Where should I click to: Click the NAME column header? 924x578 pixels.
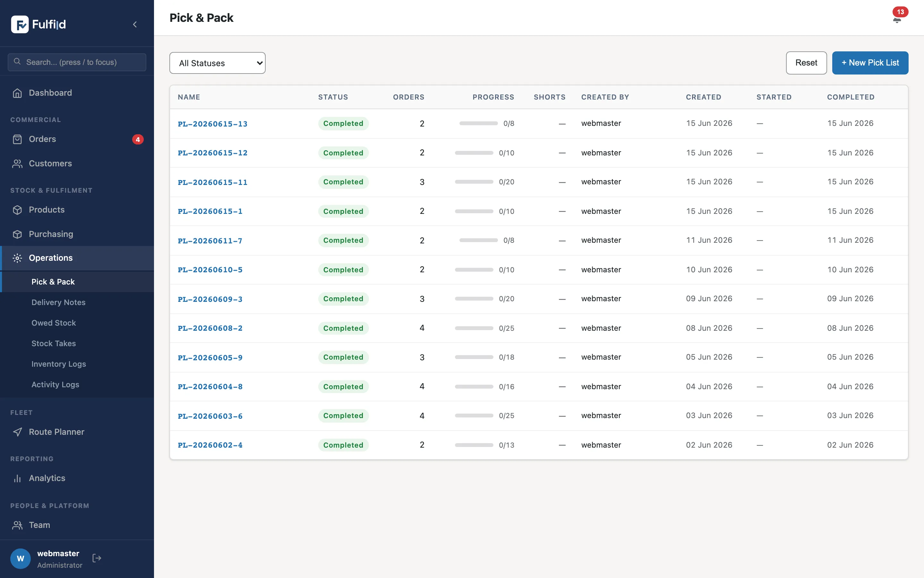click(189, 97)
